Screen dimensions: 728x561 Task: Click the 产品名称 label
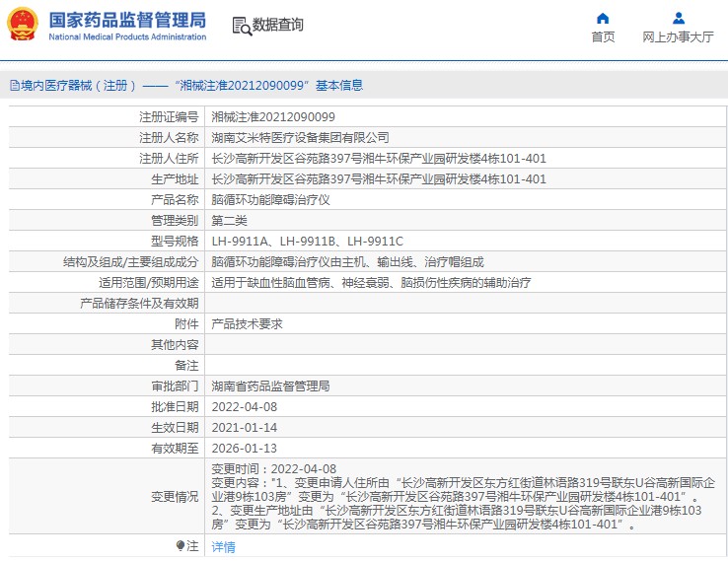[x=175, y=200]
